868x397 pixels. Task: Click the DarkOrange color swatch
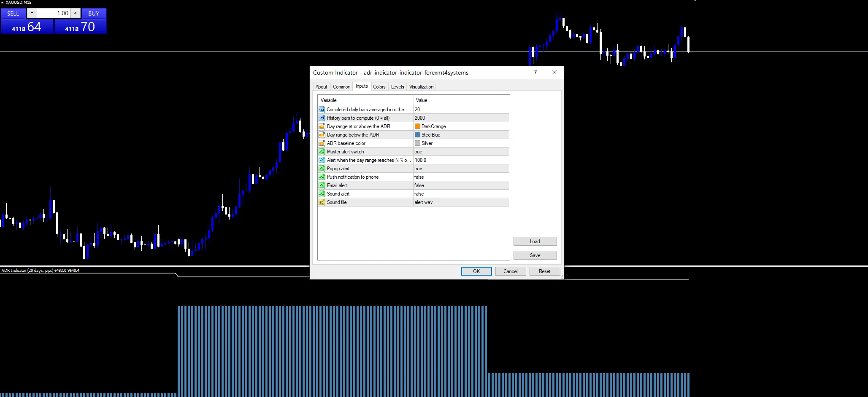coord(417,126)
